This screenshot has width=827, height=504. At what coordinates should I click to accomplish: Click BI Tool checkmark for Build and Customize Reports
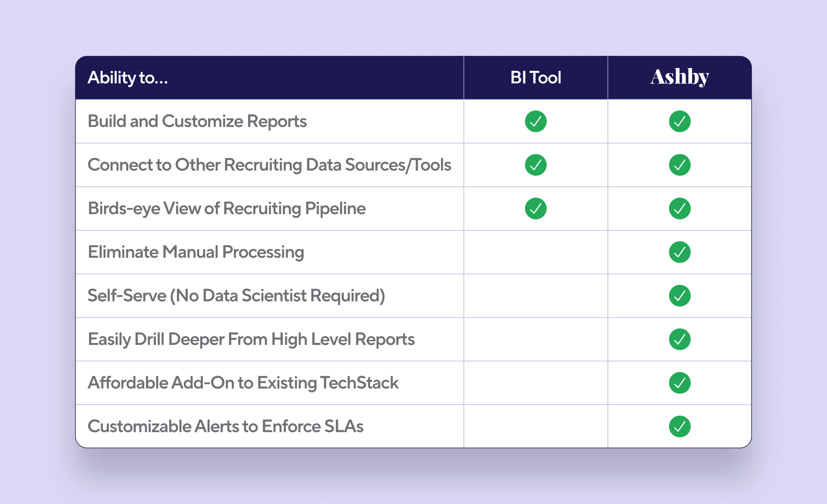536,121
